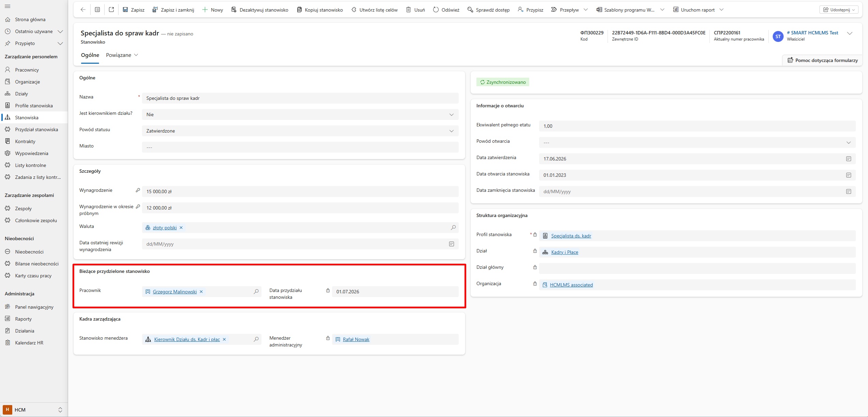
Task: Open form in new window icon
Action: coord(111,10)
